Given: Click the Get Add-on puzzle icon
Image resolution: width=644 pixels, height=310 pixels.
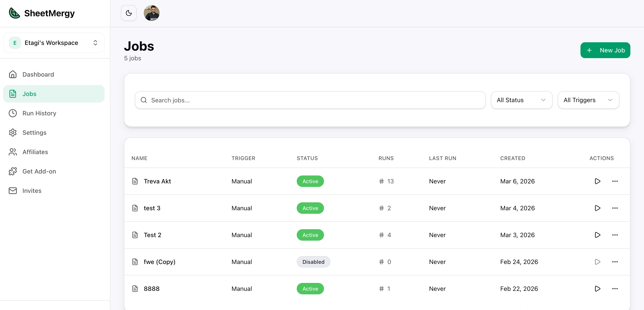Looking at the screenshot, I should 13,171.
